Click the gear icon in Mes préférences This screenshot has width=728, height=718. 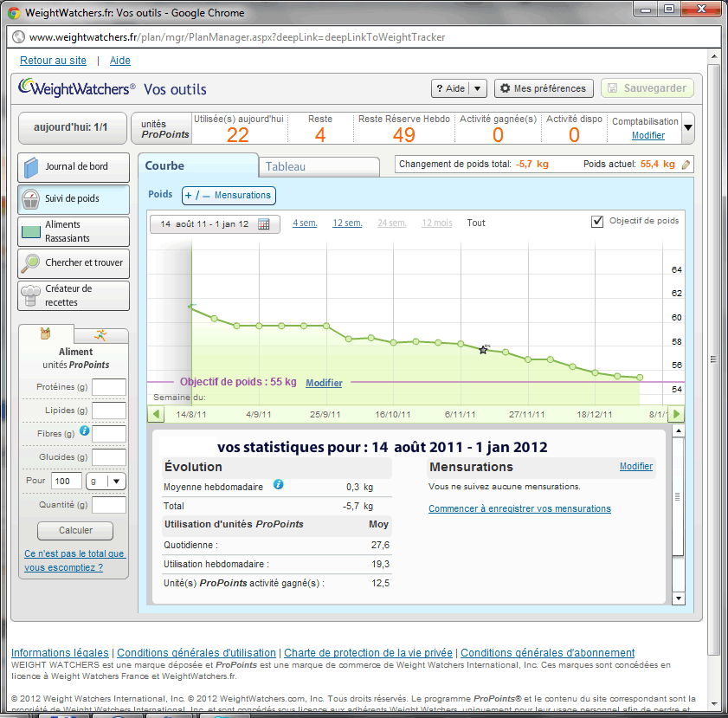click(x=506, y=88)
